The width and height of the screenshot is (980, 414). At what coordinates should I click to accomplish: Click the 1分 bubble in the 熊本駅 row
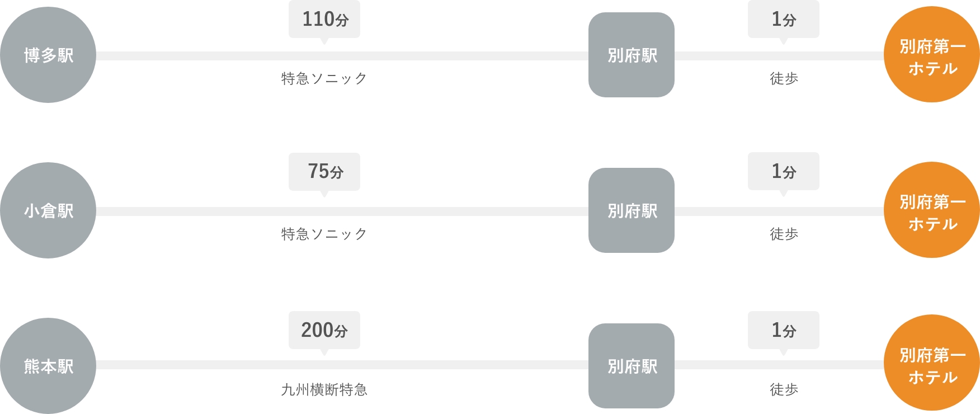click(784, 331)
